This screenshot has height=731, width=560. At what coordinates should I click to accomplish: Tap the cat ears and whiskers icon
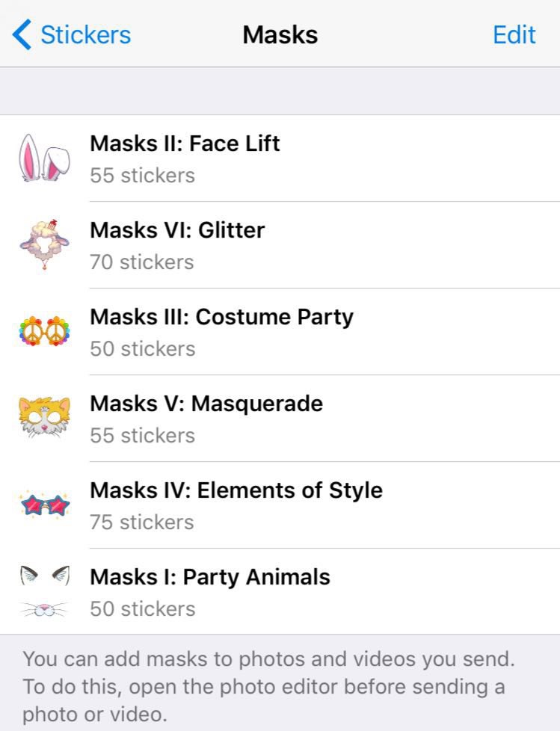point(44,591)
